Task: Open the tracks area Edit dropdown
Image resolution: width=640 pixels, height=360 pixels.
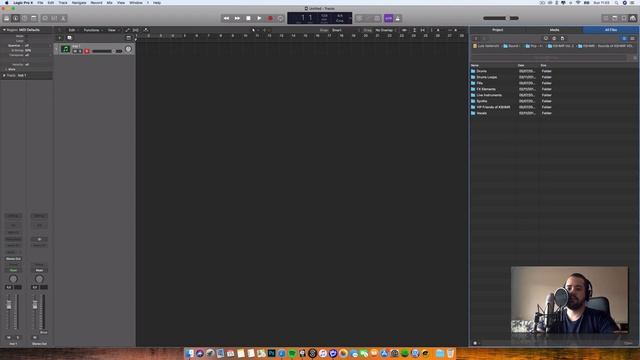Action: pos(73,30)
